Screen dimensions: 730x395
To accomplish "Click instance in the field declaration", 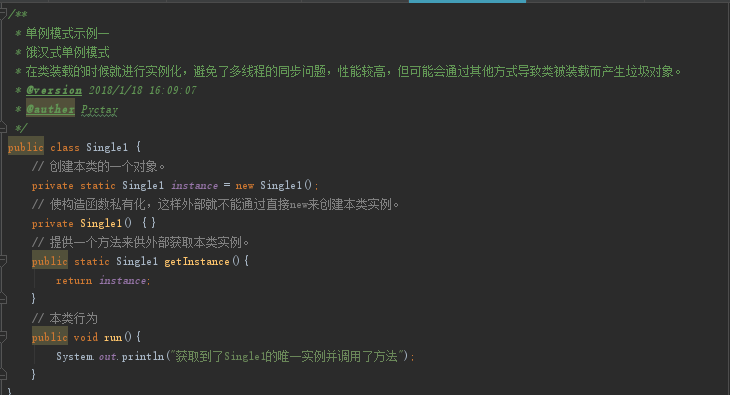I will click(x=195, y=185).
